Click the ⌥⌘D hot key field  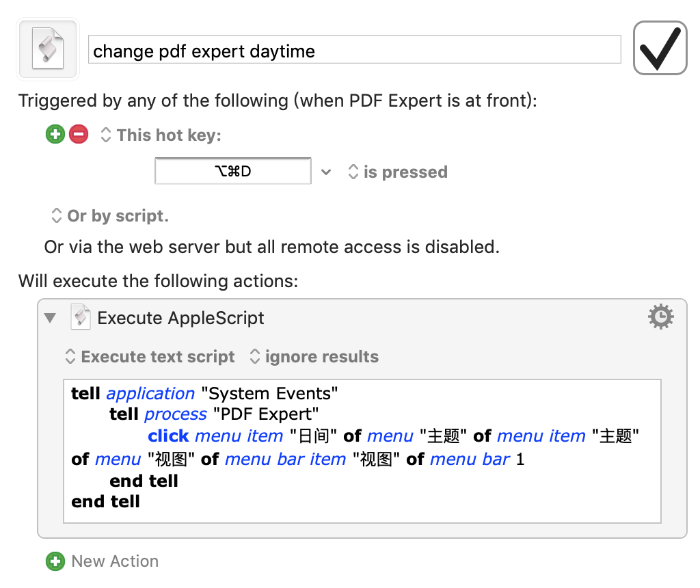(232, 172)
